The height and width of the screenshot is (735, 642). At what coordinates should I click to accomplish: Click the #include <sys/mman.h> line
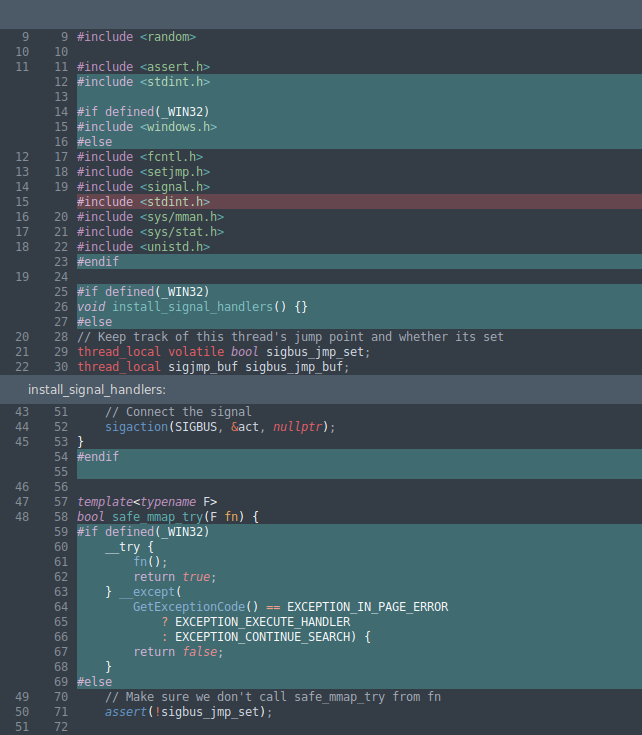click(x=150, y=217)
